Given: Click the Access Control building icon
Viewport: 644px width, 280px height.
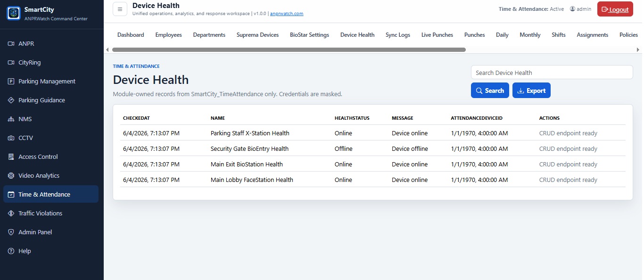Looking at the screenshot, I should [11, 156].
